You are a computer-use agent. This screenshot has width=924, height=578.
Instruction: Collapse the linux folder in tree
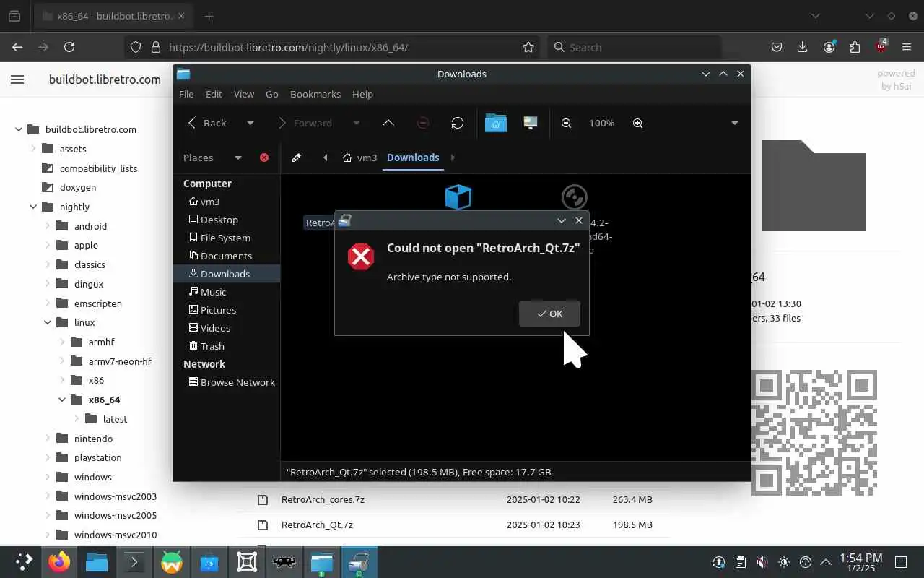[x=48, y=322]
